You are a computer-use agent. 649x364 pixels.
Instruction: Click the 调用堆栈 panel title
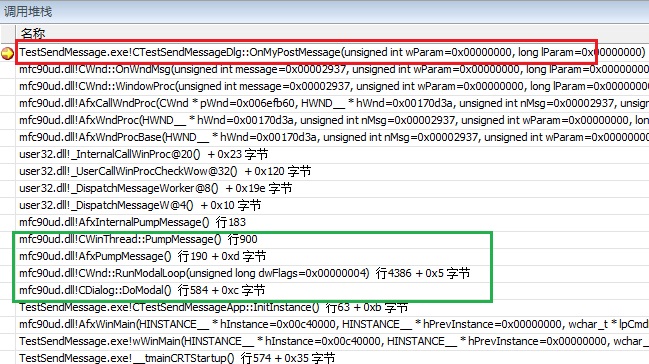click(28, 11)
